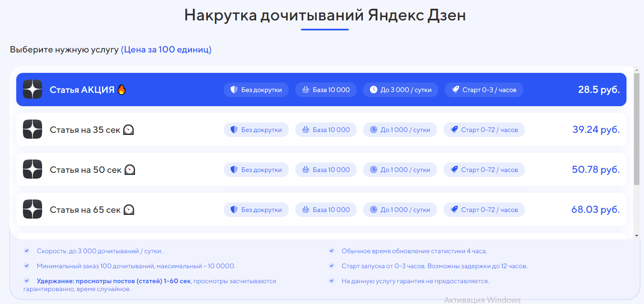Click shield icon in 35 сек row's Без докрутки badge
The width and height of the screenshot is (644, 304).
click(234, 130)
